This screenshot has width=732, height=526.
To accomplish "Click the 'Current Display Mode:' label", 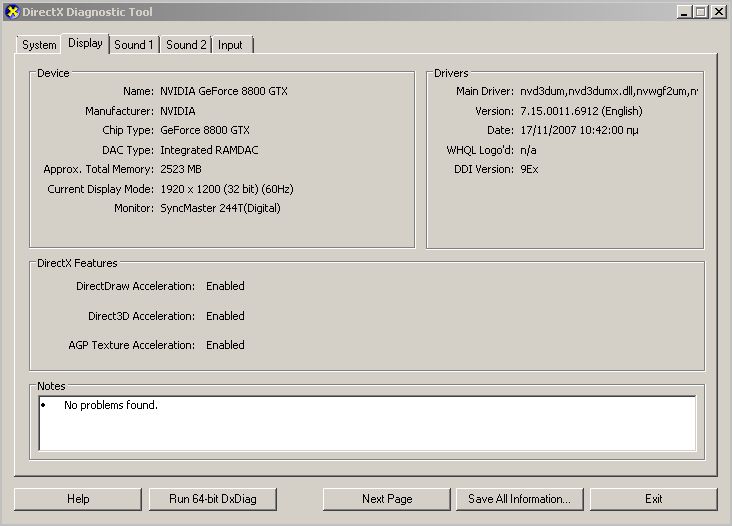I will click(100, 189).
